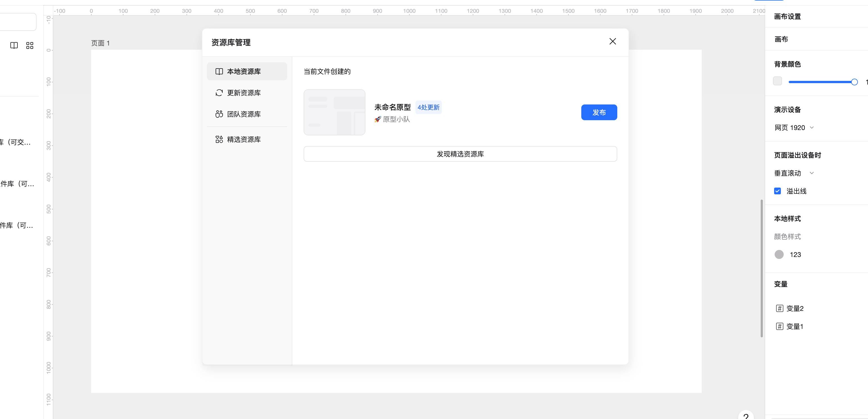Click the help question mark button
Image resolution: width=868 pixels, height=419 pixels.
[x=746, y=416]
